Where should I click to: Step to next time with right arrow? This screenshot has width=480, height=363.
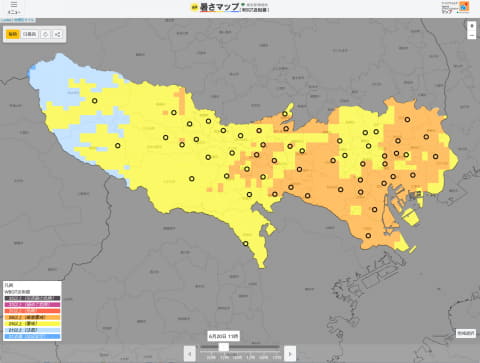290,353
